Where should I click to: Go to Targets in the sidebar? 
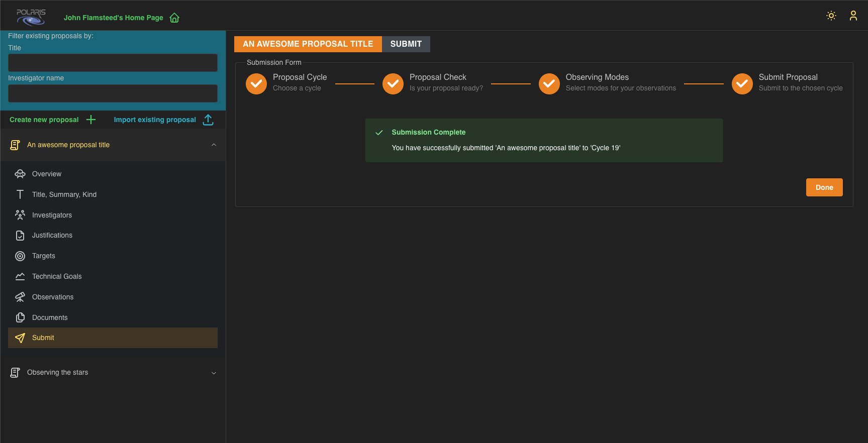(44, 256)
